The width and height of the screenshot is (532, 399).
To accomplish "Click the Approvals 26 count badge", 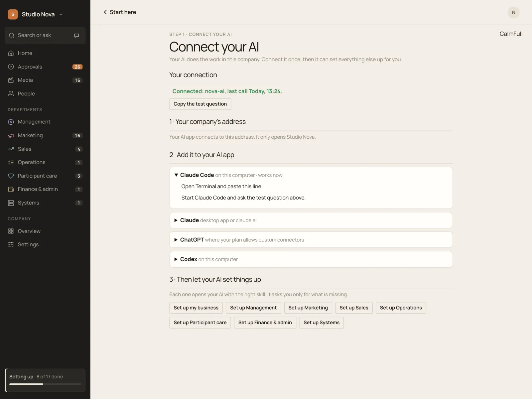I will tap(77, 67).
